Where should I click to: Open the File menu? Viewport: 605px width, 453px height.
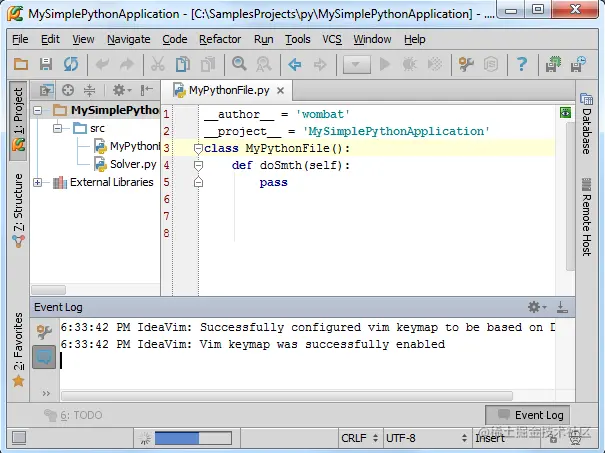[20, 39]
